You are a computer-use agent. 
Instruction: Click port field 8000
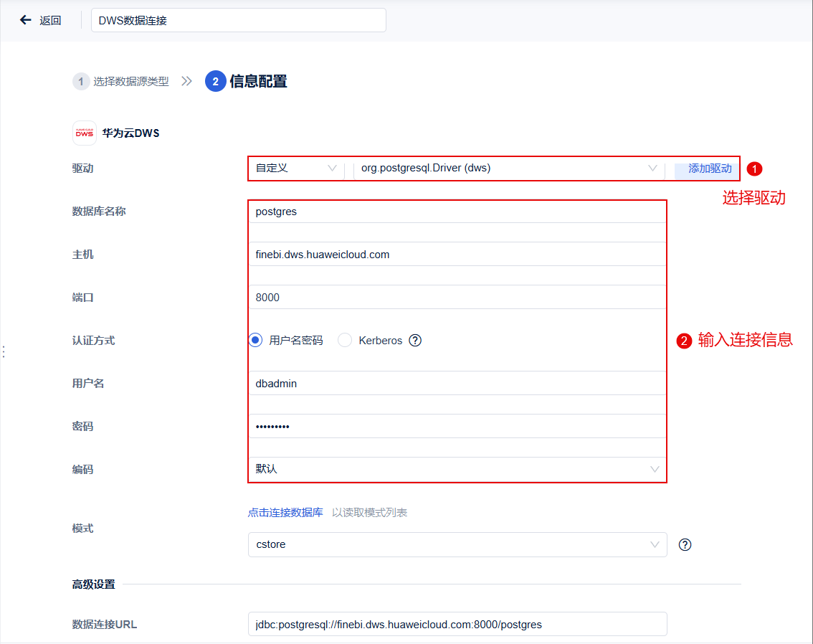[457, 298]
